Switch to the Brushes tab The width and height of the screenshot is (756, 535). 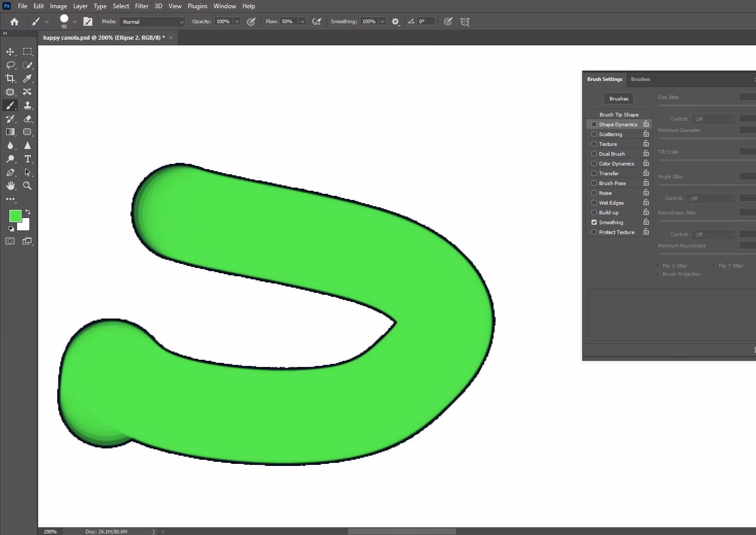pyautogui.click(x=640, y=79)
